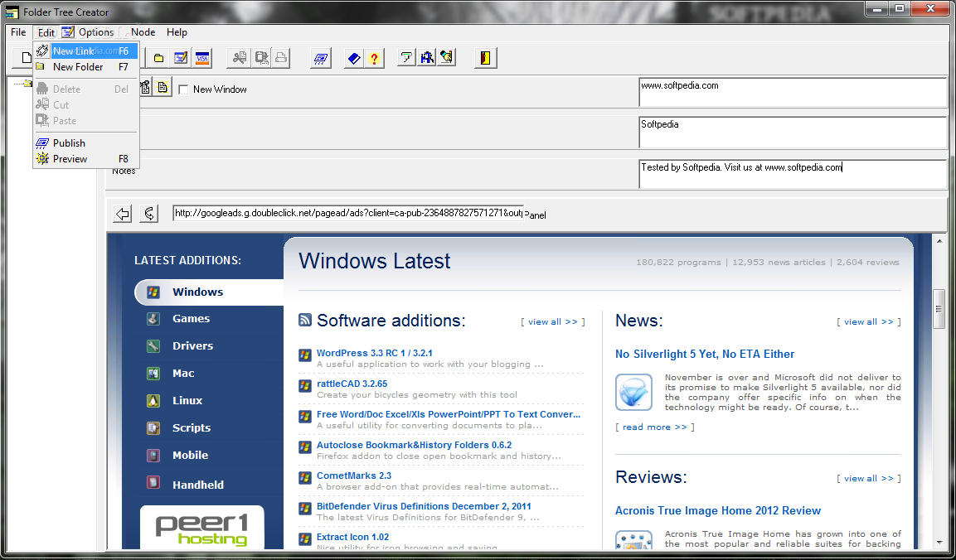This screenshot has width=956, height=560.
Task: Click the new document toolbar icon
Action: click(x=24, y=59)
